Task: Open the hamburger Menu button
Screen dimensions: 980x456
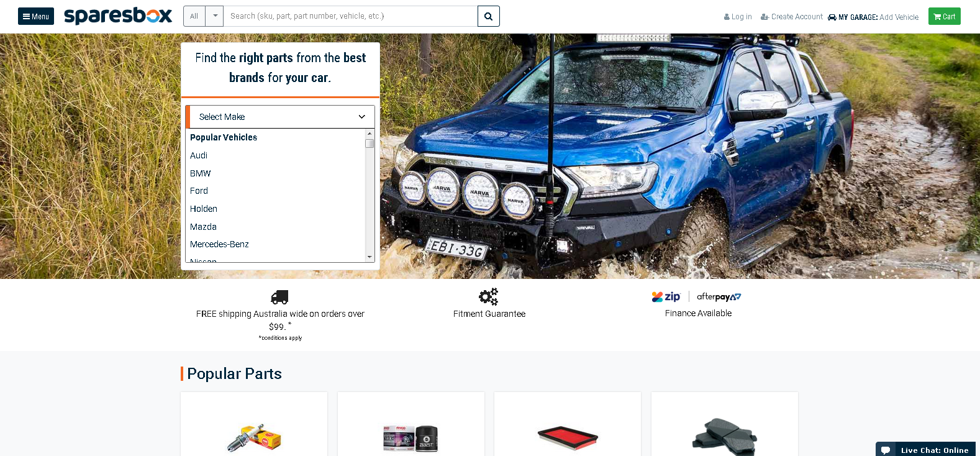Action: click(36, 16)
